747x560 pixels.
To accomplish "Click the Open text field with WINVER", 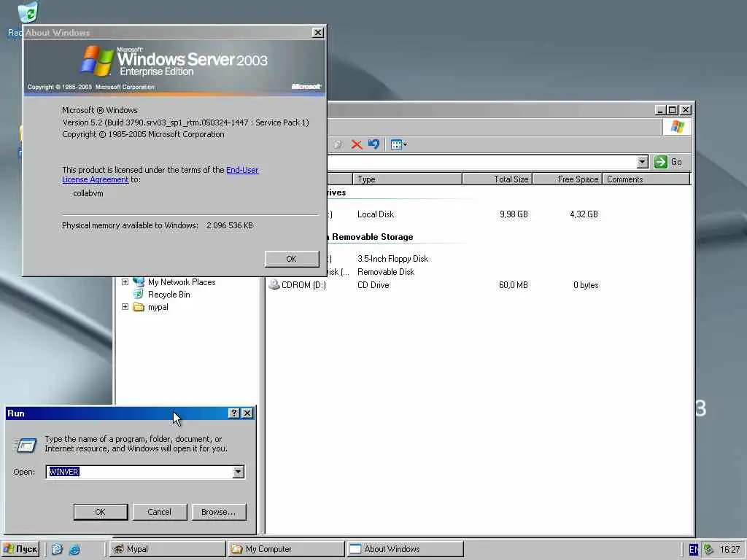I will [140, 472].
